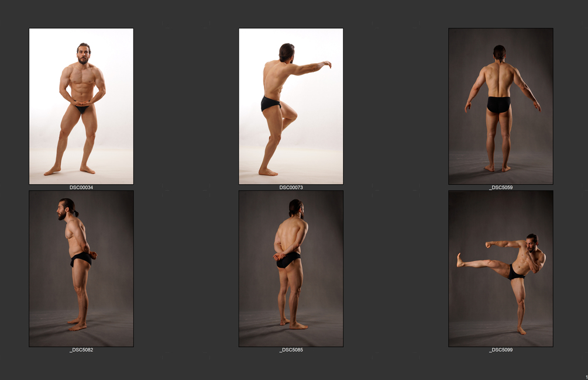588x380 pixels.
Task: Click the DSC00034 filename label
Action: pos(81,188)
